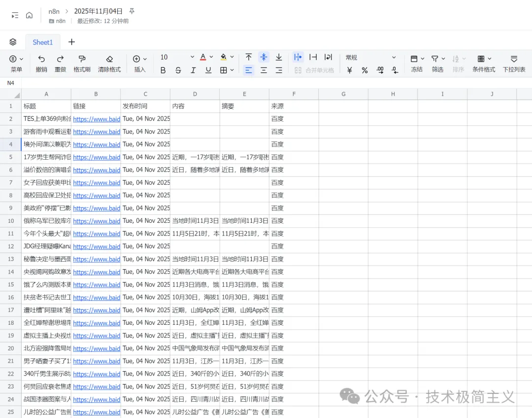The width and height of the screenshot is (532, 418).
Task: Open 常规 number format dropdown
Action: 370,57
